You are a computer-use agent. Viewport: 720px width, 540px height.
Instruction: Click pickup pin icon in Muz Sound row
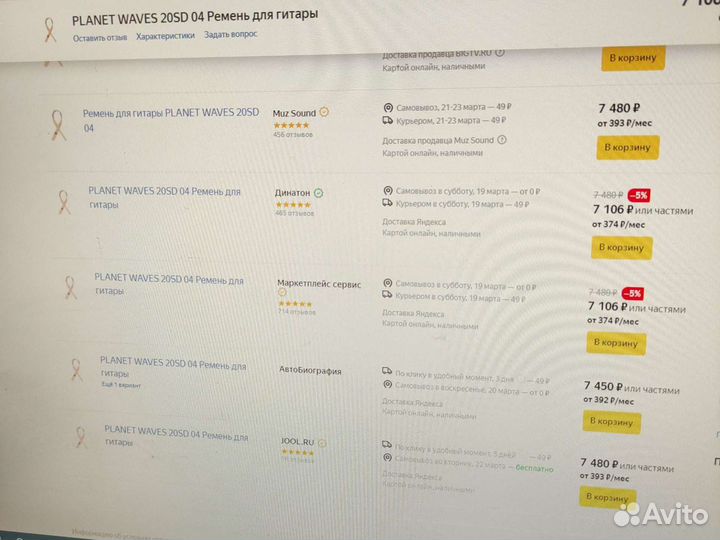pos(388,107)
